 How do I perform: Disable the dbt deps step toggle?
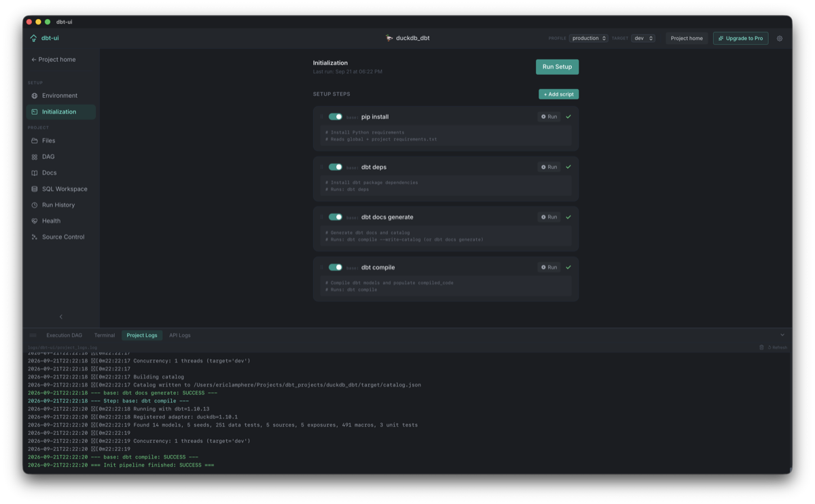(336, 167)
